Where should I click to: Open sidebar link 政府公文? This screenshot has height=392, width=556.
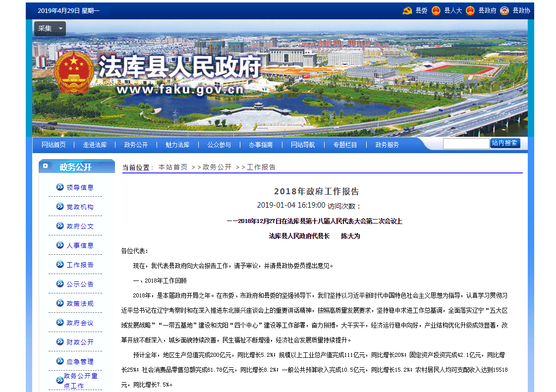click(80, 226)
